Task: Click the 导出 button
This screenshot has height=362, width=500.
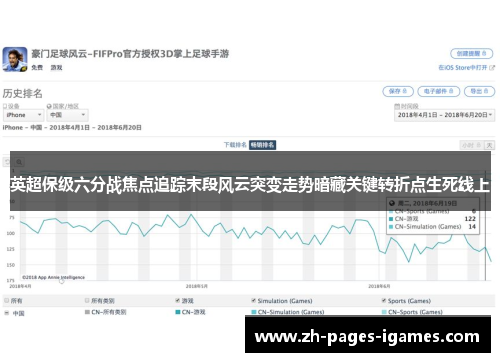Action: pos(479,91)
